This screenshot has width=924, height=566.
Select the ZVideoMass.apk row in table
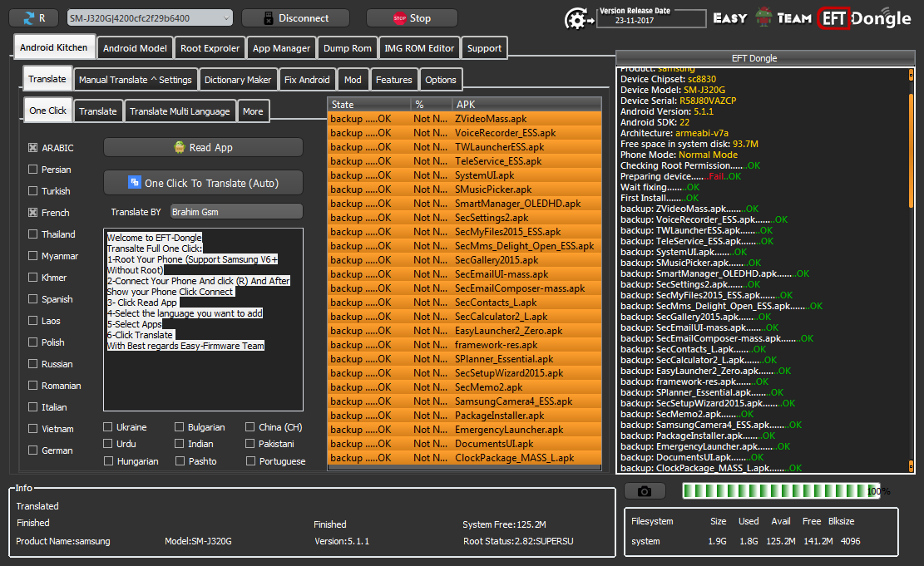[464, 119]
